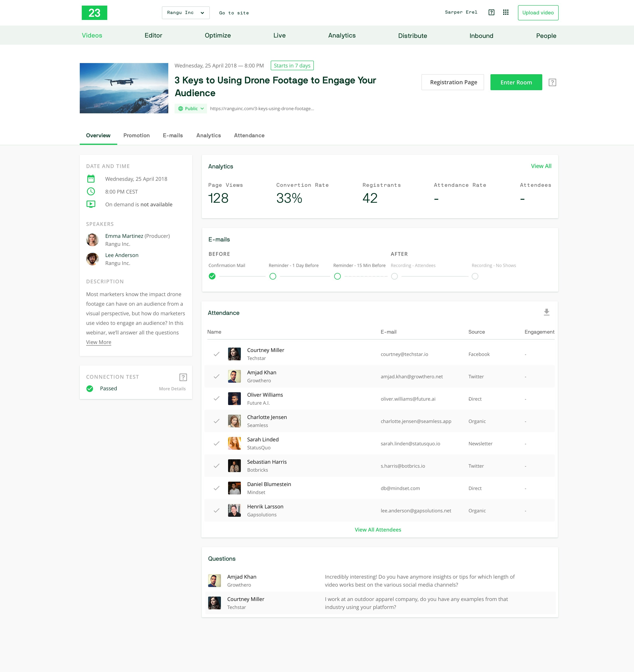This screenshot has height=672, width=634.
Task: Open help next to the Enter Room button
Action: point(553,82)
